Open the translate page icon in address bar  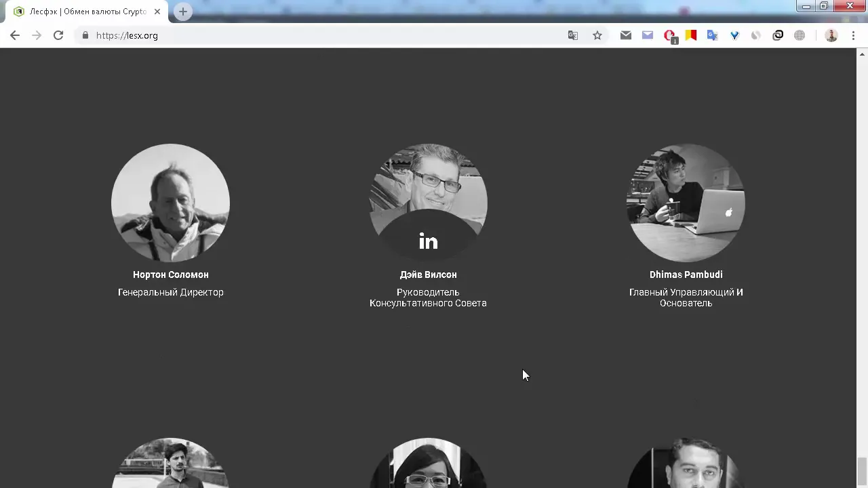point(573,35)
